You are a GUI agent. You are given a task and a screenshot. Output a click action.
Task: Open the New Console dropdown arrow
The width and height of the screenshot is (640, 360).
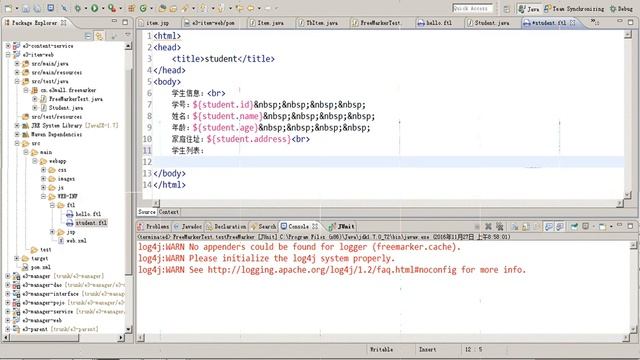click(x=611, y=226)
